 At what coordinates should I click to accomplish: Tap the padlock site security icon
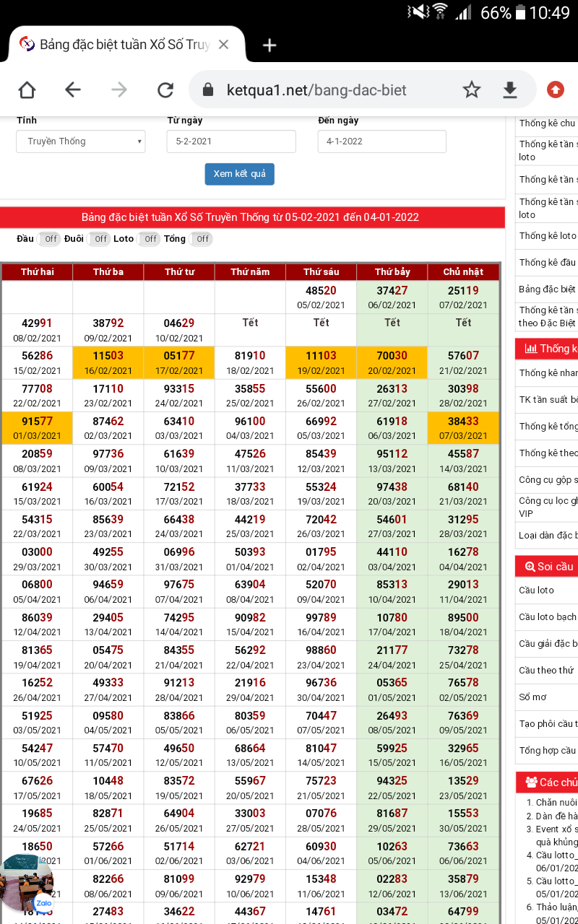tap(208, 90)
